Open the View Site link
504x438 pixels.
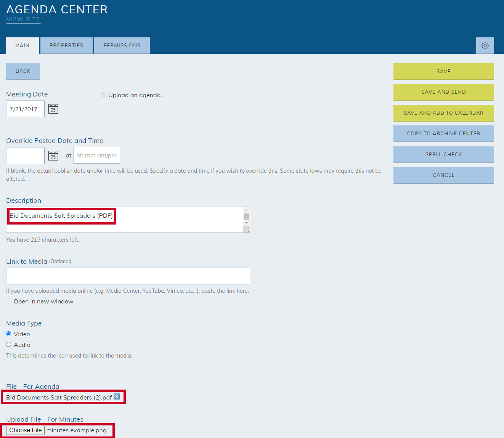click(23, 19)
